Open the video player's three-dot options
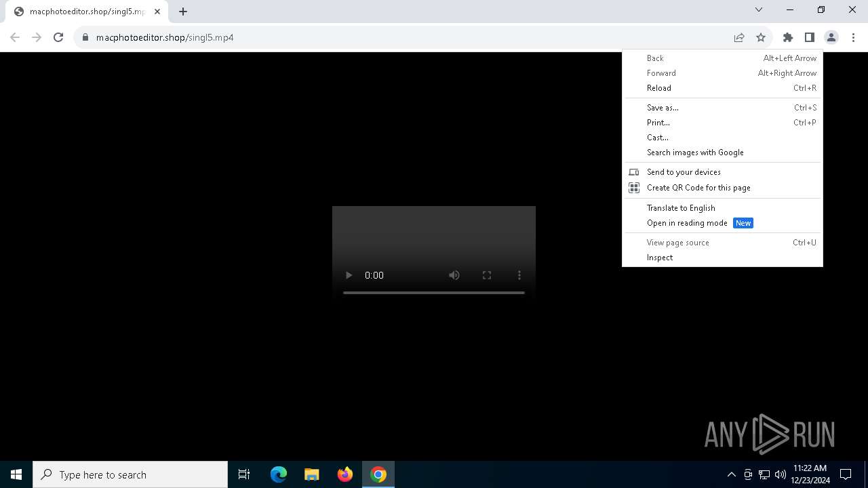Image resolution: width=868 pixels, height=488 pixels. (x=519, y=275)
